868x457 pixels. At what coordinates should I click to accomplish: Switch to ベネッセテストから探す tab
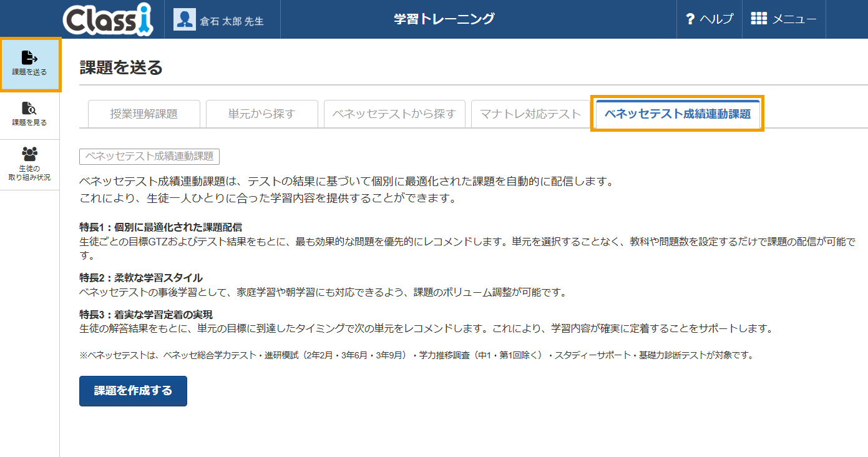(394, 114)
